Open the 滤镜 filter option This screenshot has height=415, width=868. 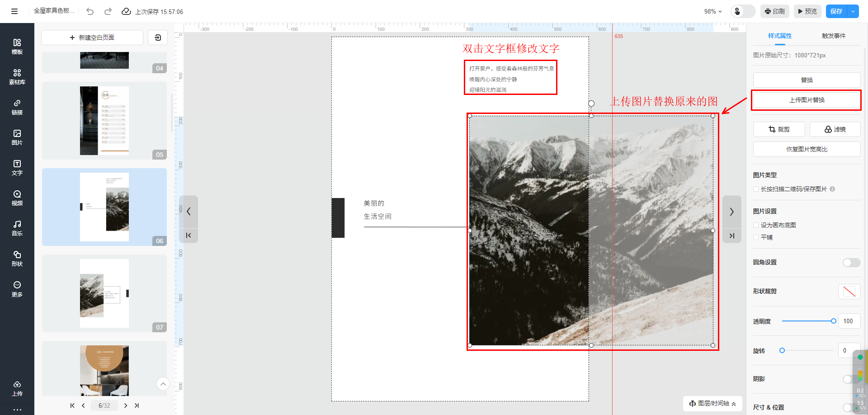click(835, 129)
